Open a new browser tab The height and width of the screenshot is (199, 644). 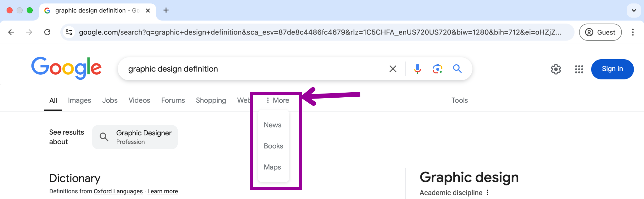(166, 10)
